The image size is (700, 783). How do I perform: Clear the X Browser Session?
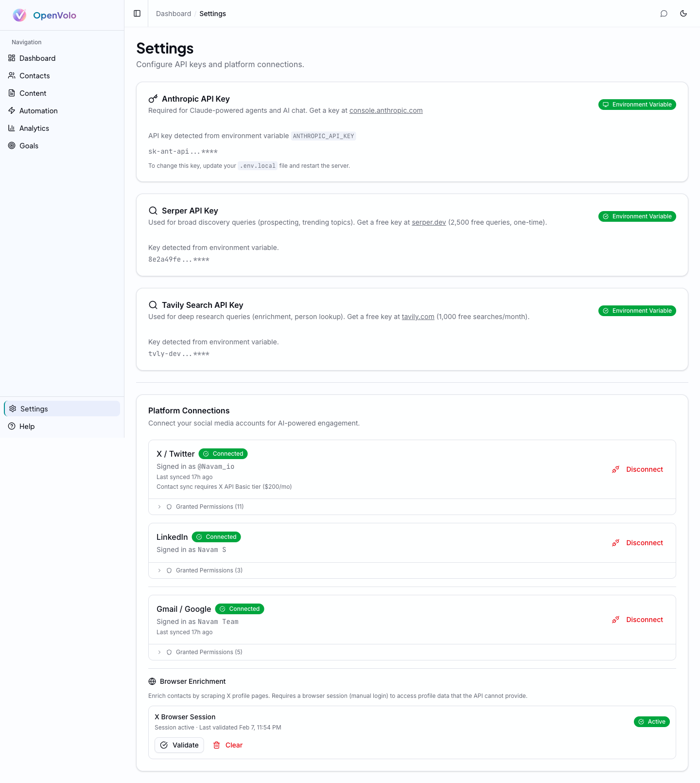[x=228, y=745]
